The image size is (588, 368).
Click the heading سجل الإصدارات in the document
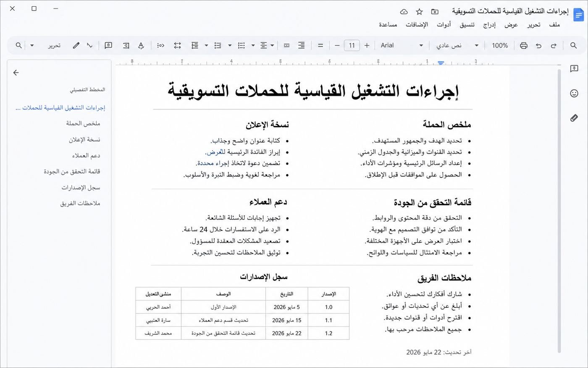click(x=264, y=277)
